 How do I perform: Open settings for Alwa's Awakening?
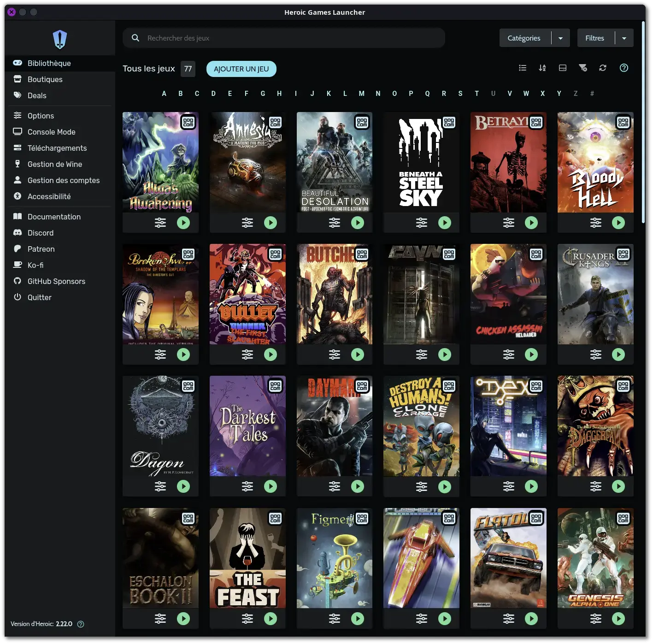[x=160, y=223]
